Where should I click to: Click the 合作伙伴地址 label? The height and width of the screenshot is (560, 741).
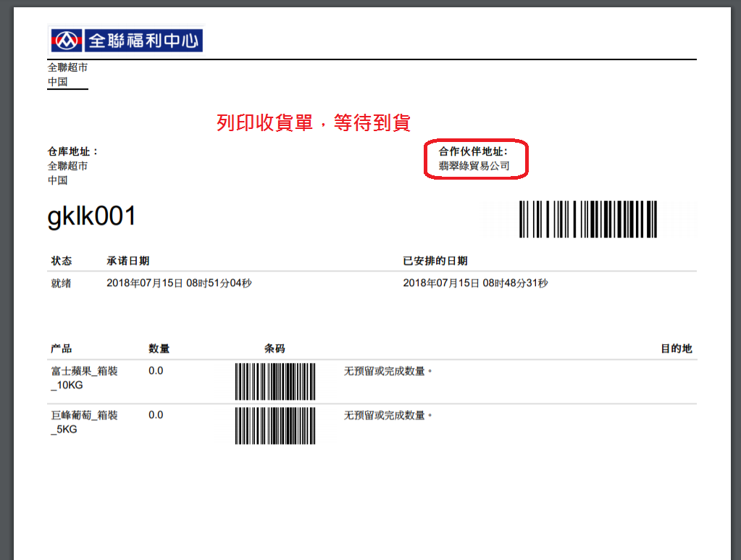tap(472, 151)
